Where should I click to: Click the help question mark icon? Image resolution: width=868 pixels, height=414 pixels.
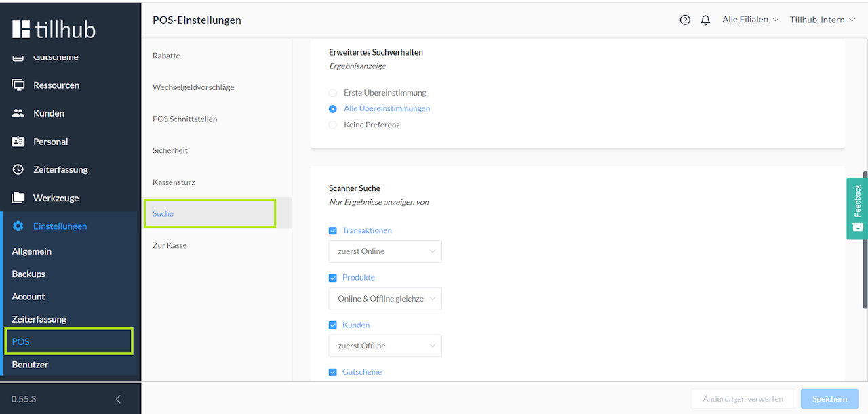click(x=685, y=20)
